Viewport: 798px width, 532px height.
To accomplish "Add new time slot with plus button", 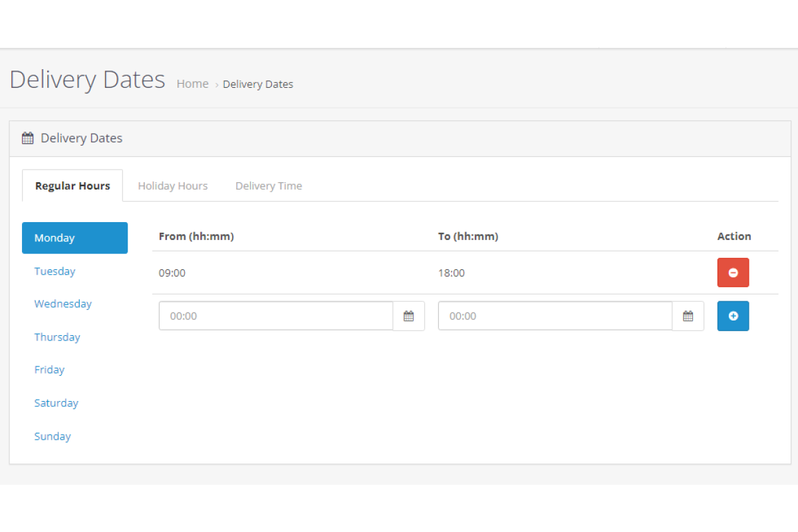I will point(733,316).
